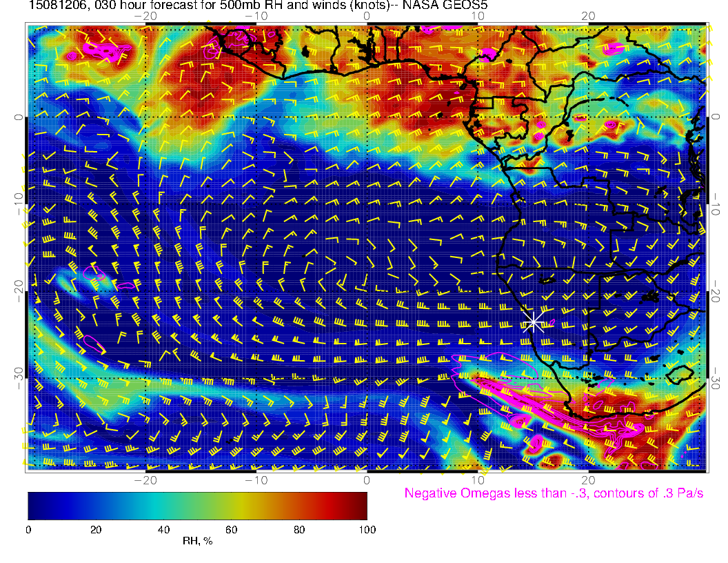Screen dimensions: 728x563
Task: Click the '100' tick label under the colorbar
Action: click(367, 529)
